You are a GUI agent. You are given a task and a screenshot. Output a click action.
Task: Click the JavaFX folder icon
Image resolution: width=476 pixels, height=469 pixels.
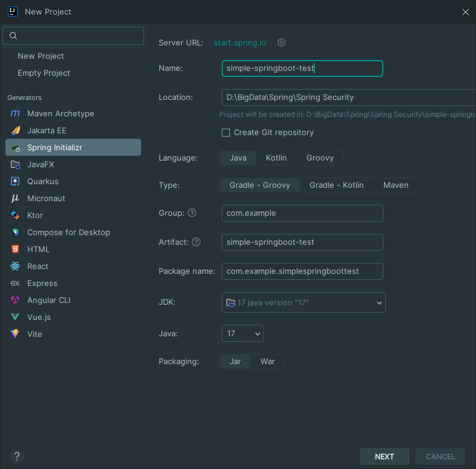tap(15, 165)
